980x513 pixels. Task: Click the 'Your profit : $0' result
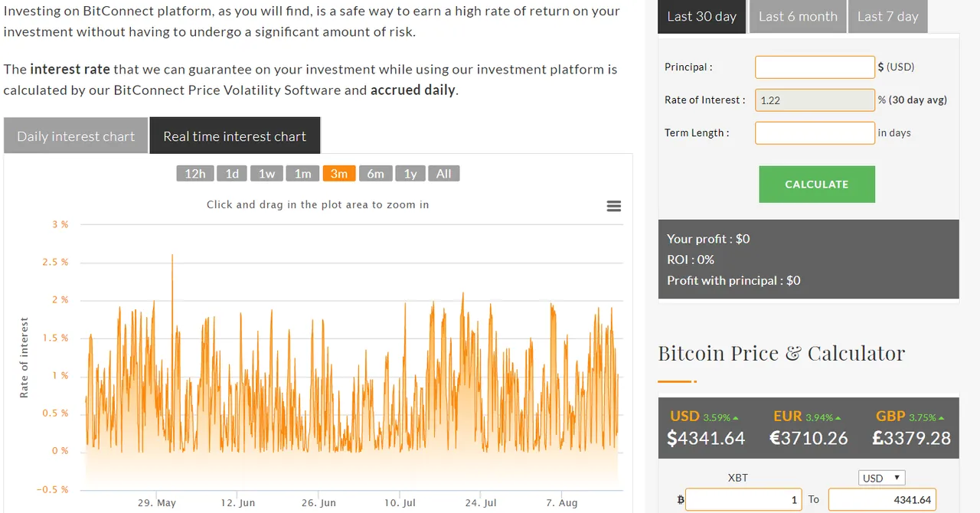(708, 239)
